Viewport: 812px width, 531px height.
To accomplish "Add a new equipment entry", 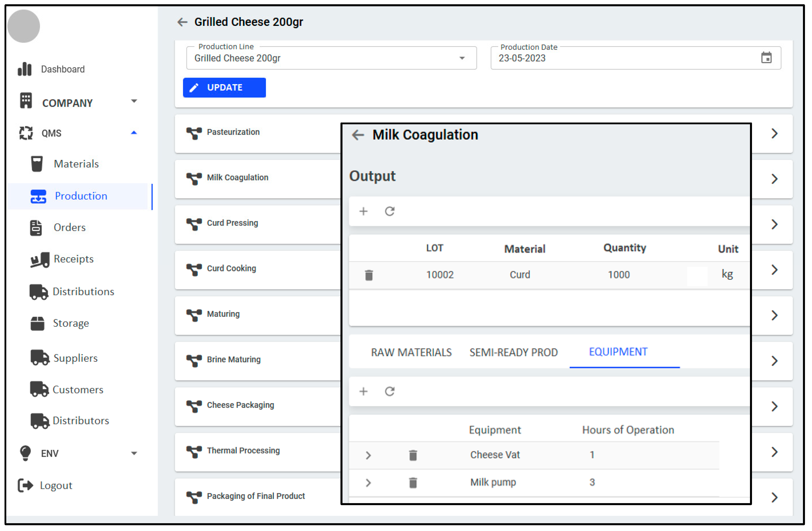I will (x=363, y=391).
